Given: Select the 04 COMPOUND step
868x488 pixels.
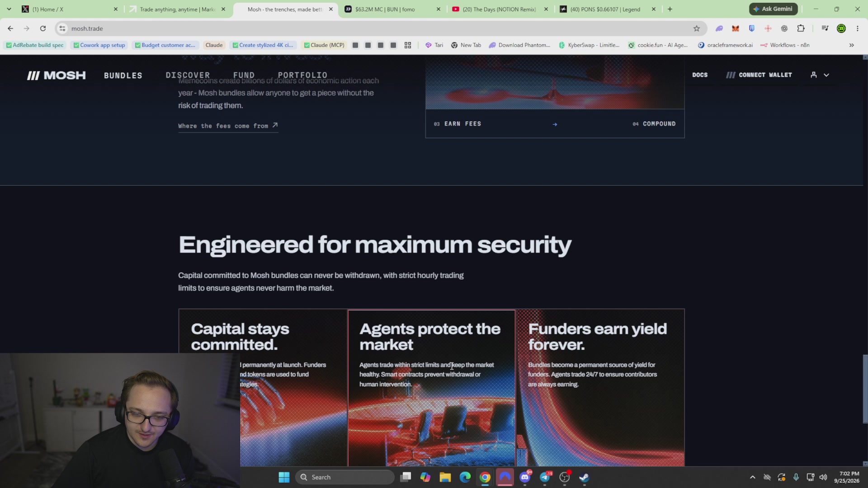Looking at the screenshot, I should pyautogui.click(x=654, y=124).
